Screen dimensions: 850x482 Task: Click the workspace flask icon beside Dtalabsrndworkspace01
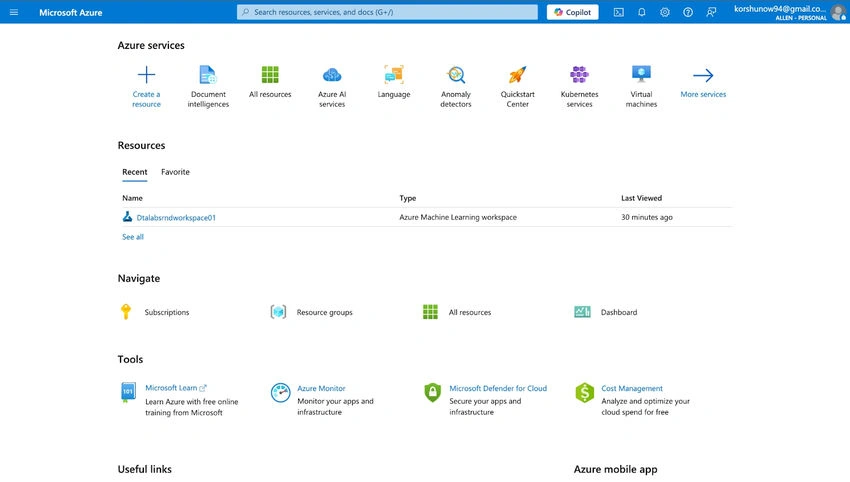(x=127, y=217)
